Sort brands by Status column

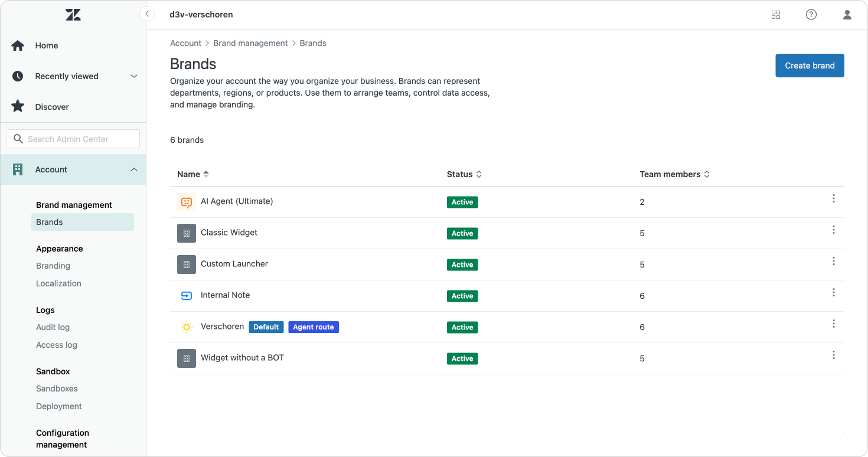point(464,174)
